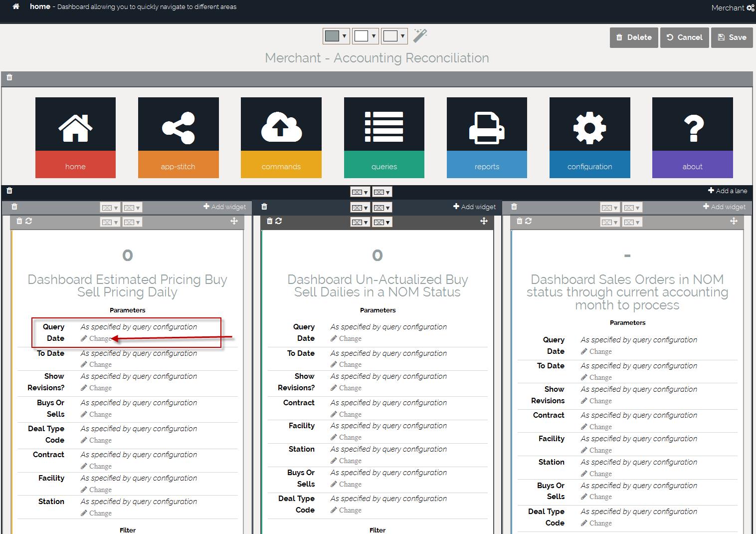Click move handle on Un-Actualized widget
The image size is (756, 534).
point(484,221)
